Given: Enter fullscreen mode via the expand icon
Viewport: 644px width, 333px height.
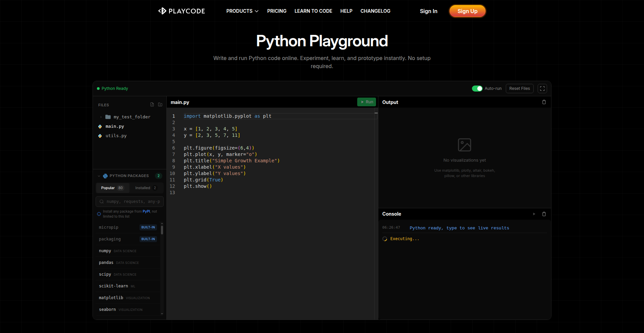Looking at the screenshot, I should coord(542,89).
